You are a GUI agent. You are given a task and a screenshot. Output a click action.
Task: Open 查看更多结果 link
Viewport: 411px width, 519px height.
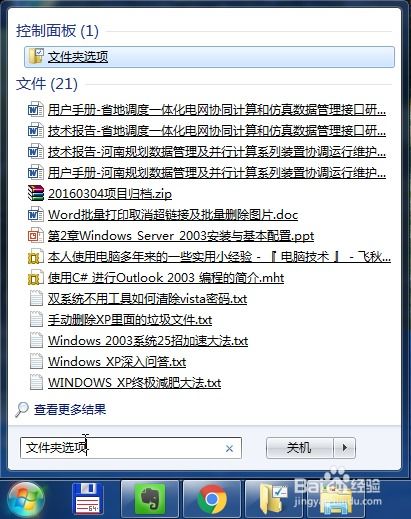point(70,410)
